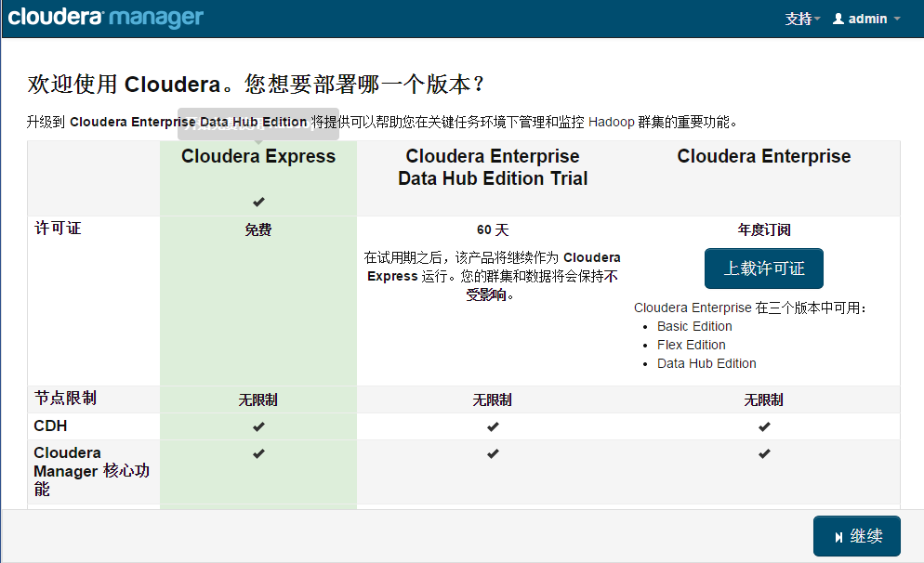Click the 60 天 trial duration text
This screenshot has height=563, width=924.
tap(493, 229)
